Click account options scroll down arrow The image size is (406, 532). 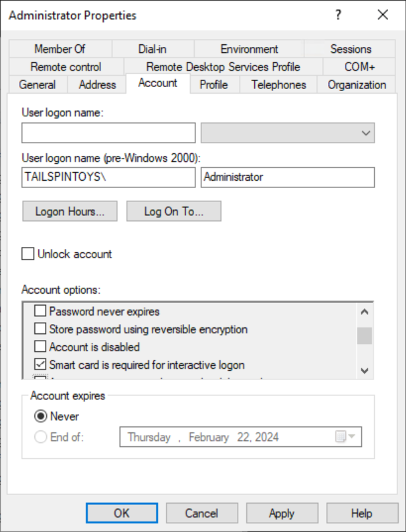click(x=364, y=370)
